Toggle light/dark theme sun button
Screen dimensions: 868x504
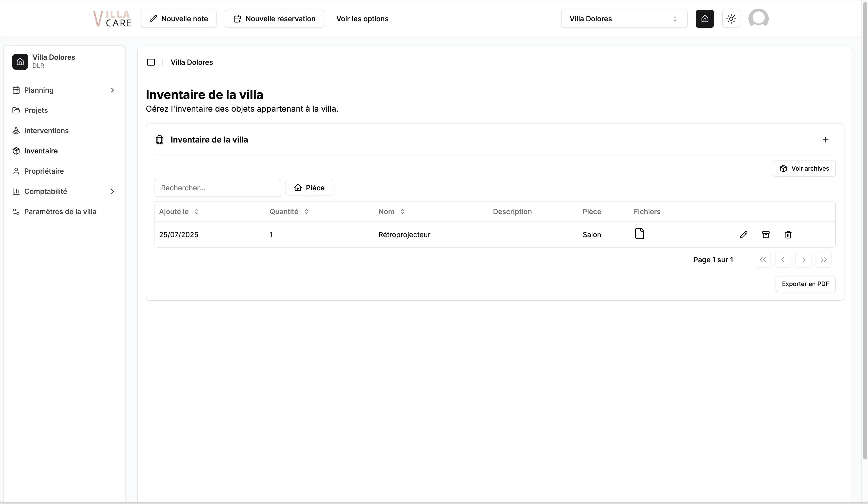(x=731, y=18)
